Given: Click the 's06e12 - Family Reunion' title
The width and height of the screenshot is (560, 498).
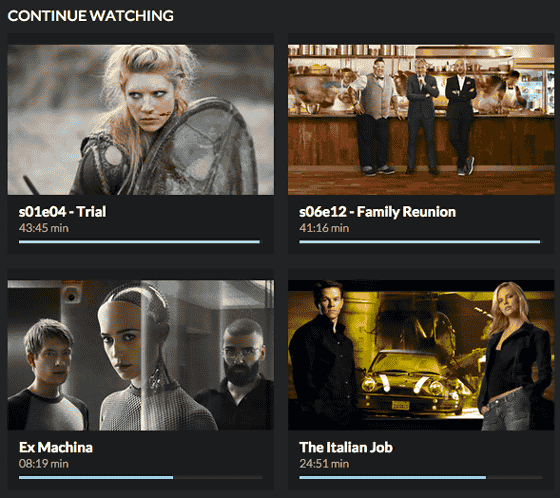Looking at the screenshot, I should coord(378,211).
